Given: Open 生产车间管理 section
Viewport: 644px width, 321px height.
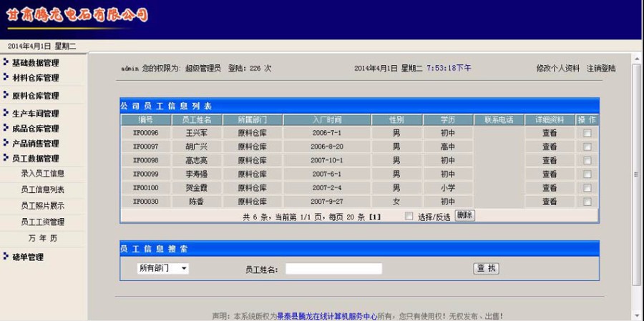Looking at the screenshot, I should coord(35,113).
